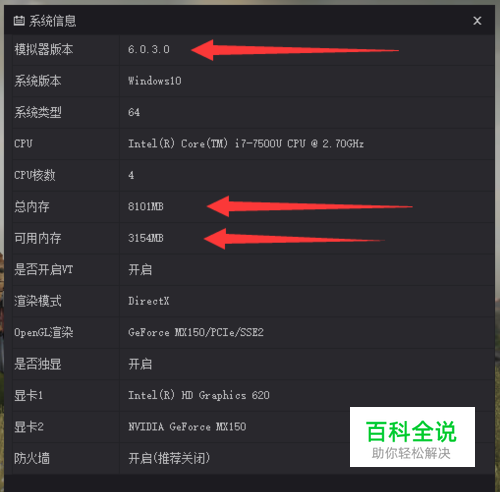This screenshot has height=492, width=500.
Task: Click firewall status 开启(推荐关闭)
Action: coord(169,458)
